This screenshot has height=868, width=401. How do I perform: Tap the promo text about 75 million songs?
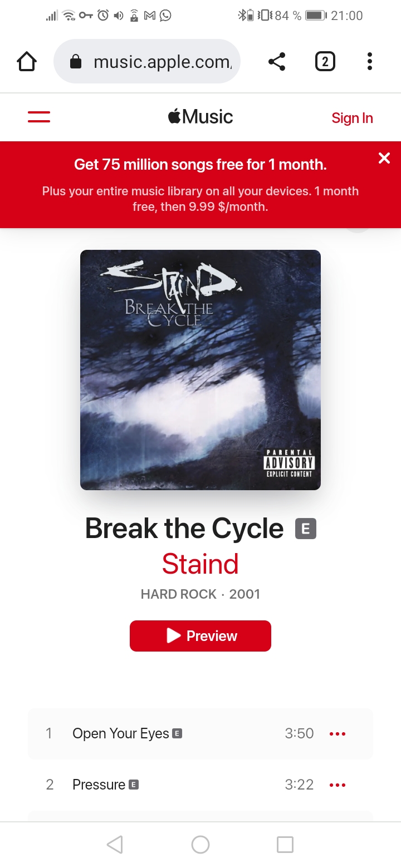[200, 165]
